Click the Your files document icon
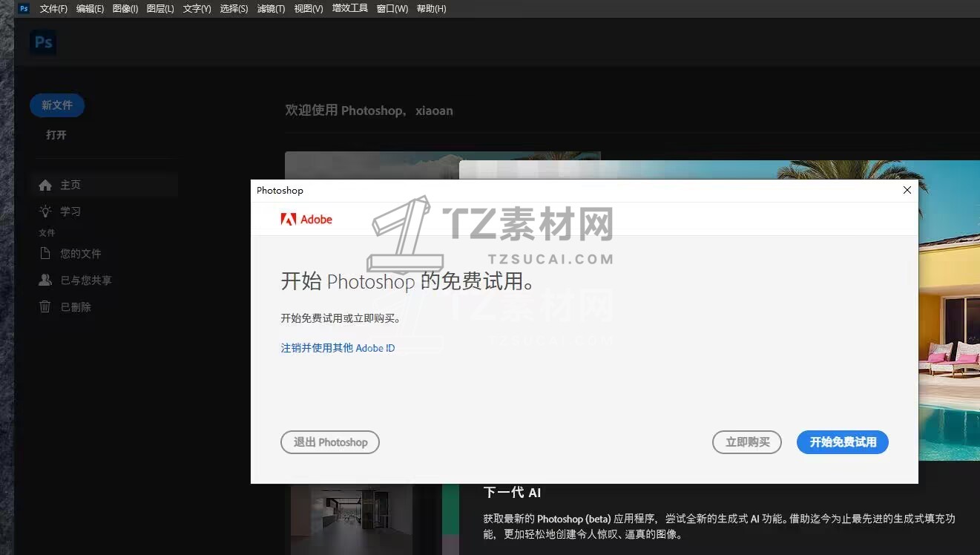Image resolution: width=980 pixels, height=555 pixels. tap(45, 254)
